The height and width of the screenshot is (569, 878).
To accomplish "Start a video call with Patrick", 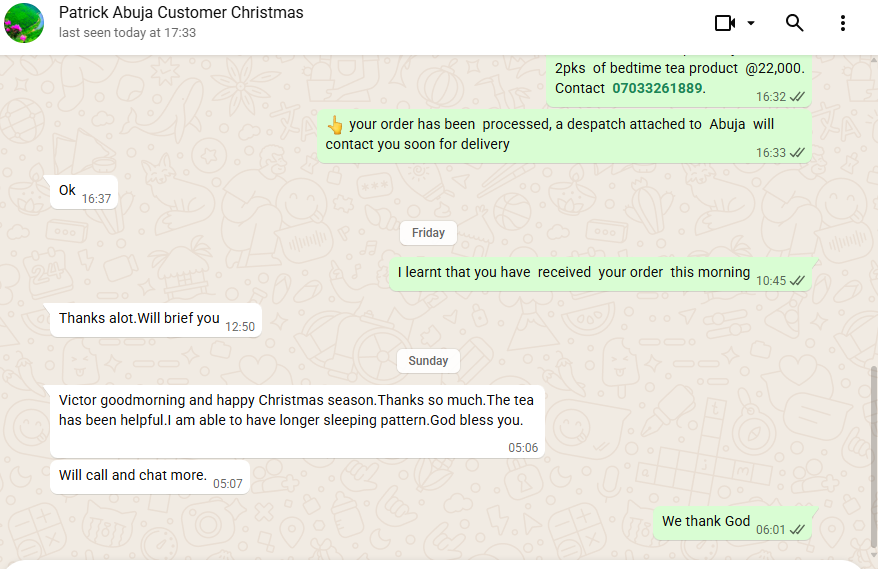I will pyautogui.click(x=725, y=23).
